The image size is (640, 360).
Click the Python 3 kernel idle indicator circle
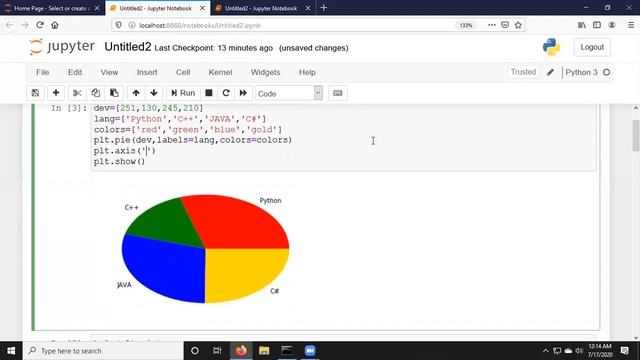[x=607, y=72]
